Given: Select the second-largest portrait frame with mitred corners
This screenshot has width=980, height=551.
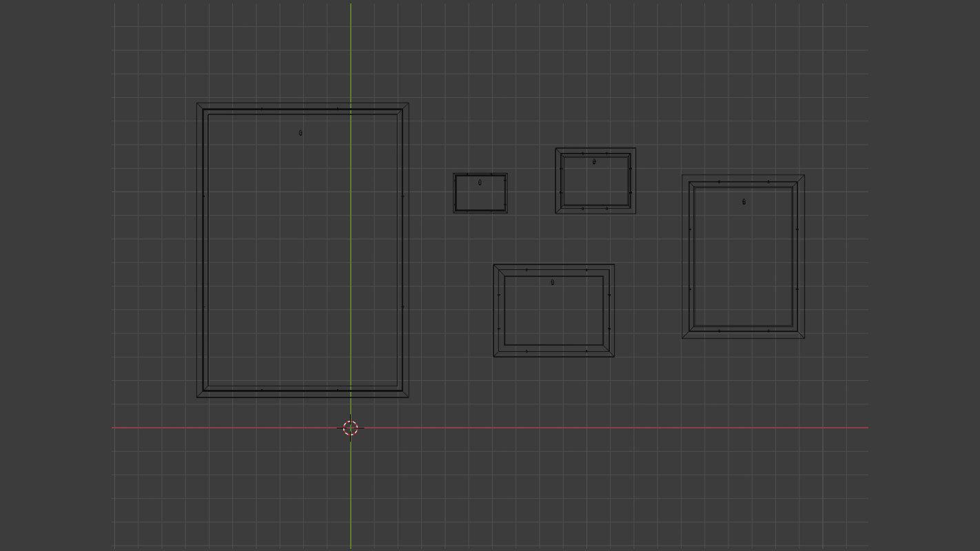Looking at the screenshot, I should coord(743,256).
